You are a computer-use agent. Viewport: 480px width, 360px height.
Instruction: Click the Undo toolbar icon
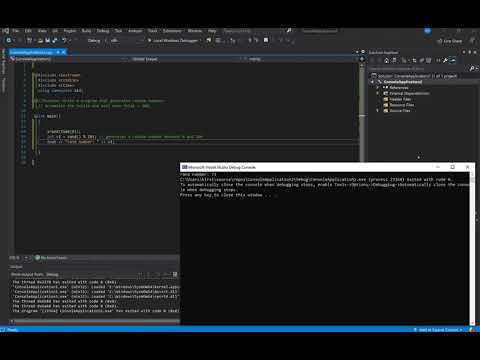(x=64, y=40)
